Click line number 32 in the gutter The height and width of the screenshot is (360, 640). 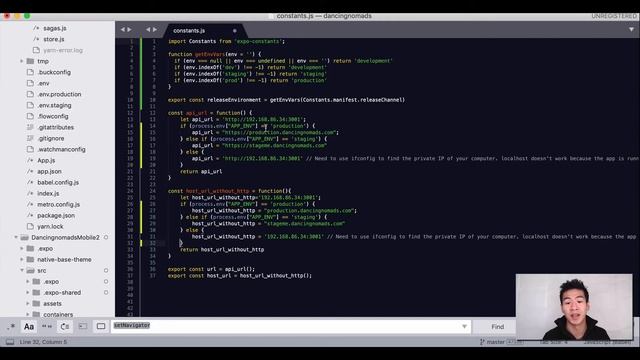(x=153, y=243)
